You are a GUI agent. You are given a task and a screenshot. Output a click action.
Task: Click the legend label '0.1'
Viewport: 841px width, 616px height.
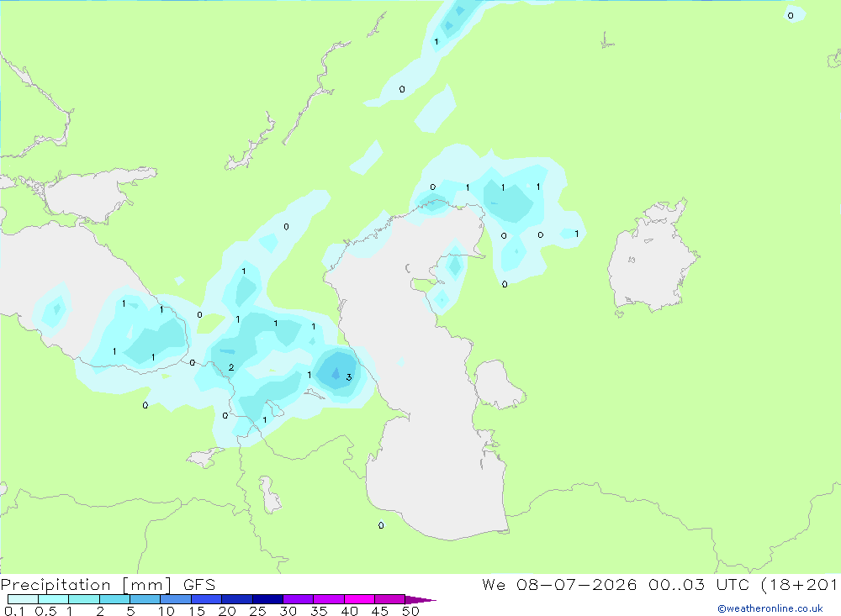[14, 611]
